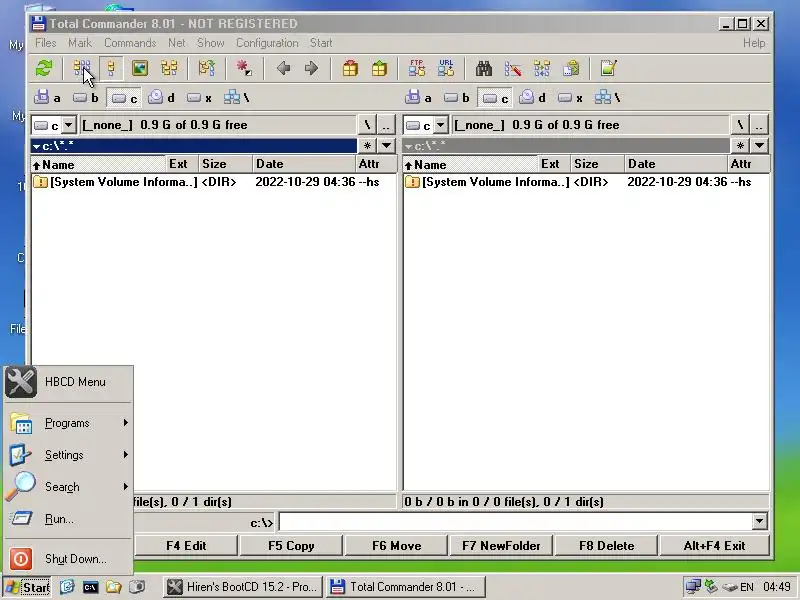Click the green Reread source refresh icon
Screen dimensions: 800x600
click(x=44, y=68)
